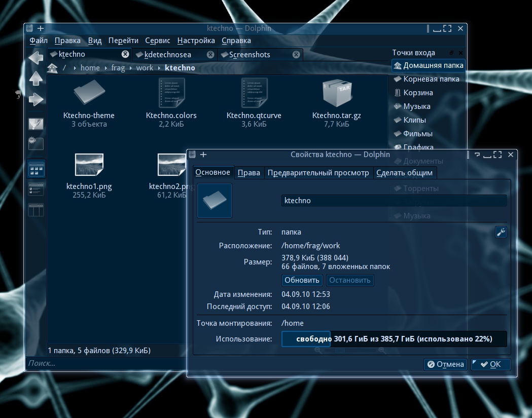The image size is (532, 418).
Task: Select the ktechno2.png thumbnail
Action: tap(172, 165)
